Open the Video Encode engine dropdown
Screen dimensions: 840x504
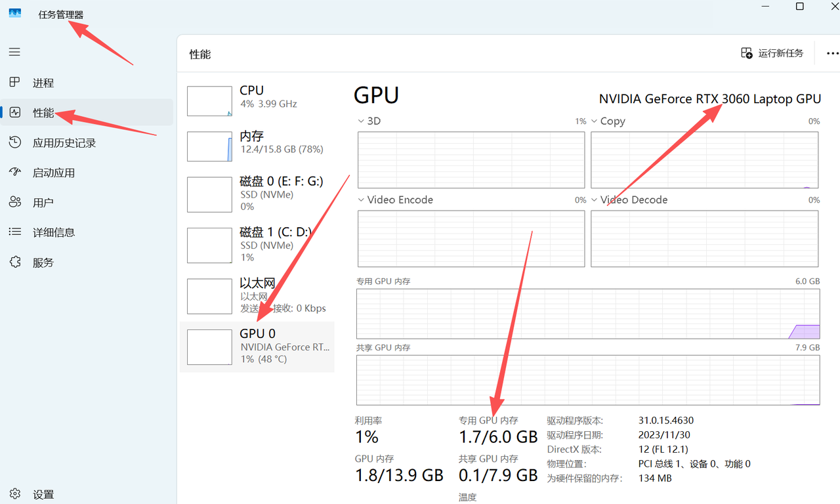click(x=361, y=199)
